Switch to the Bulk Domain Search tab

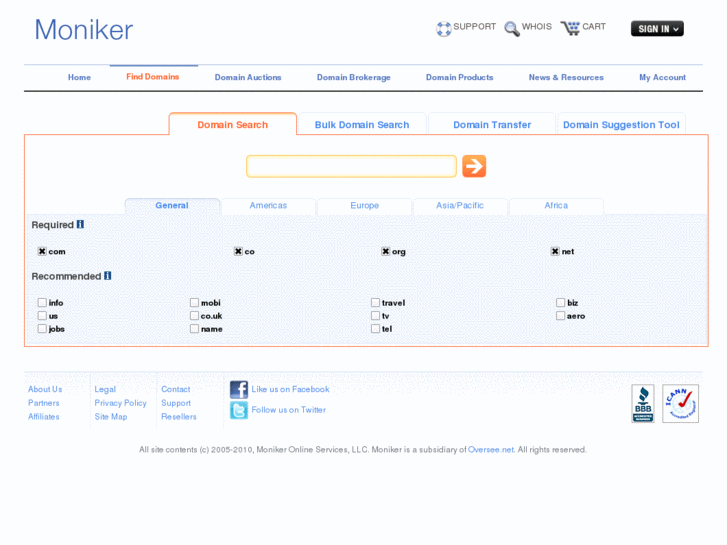coord(362,124)
